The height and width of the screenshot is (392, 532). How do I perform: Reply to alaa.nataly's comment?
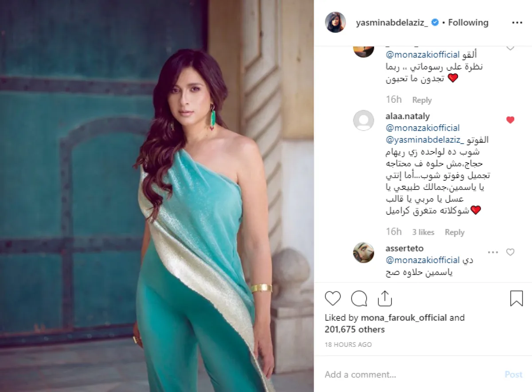(454, 232)
